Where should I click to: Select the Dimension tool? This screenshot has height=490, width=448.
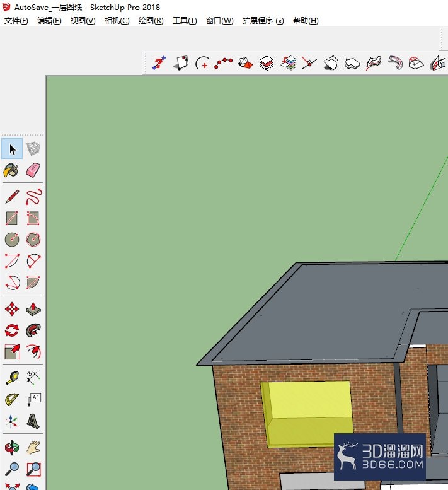click(33, 378)
